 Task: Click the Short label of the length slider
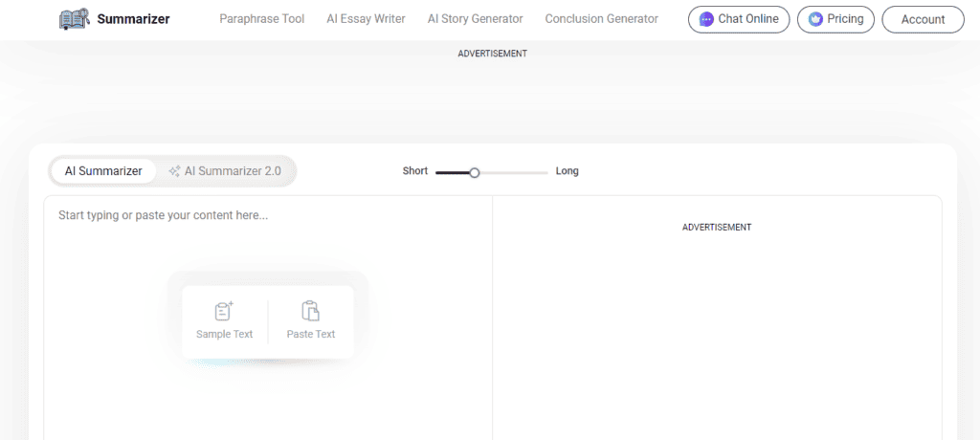click(414, 171)
